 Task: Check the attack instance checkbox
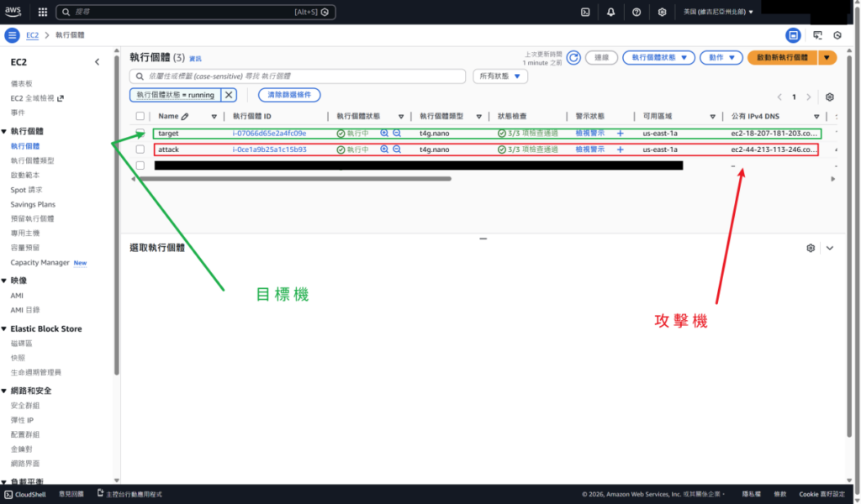[x=140, y=150]
